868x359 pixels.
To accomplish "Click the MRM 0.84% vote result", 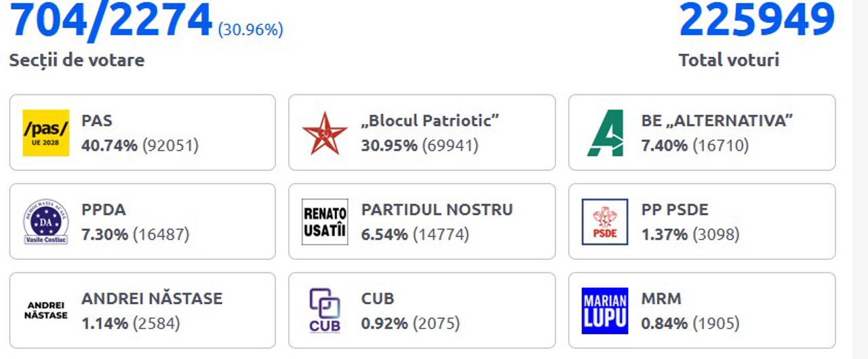I will [x=690, y=324].
